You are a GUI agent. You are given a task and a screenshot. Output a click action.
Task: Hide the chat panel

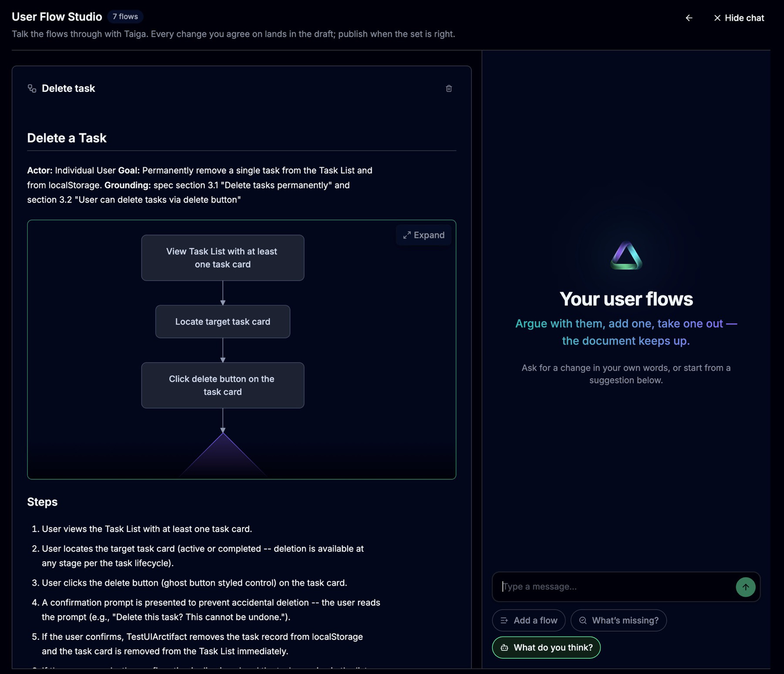tap(739, 18)
